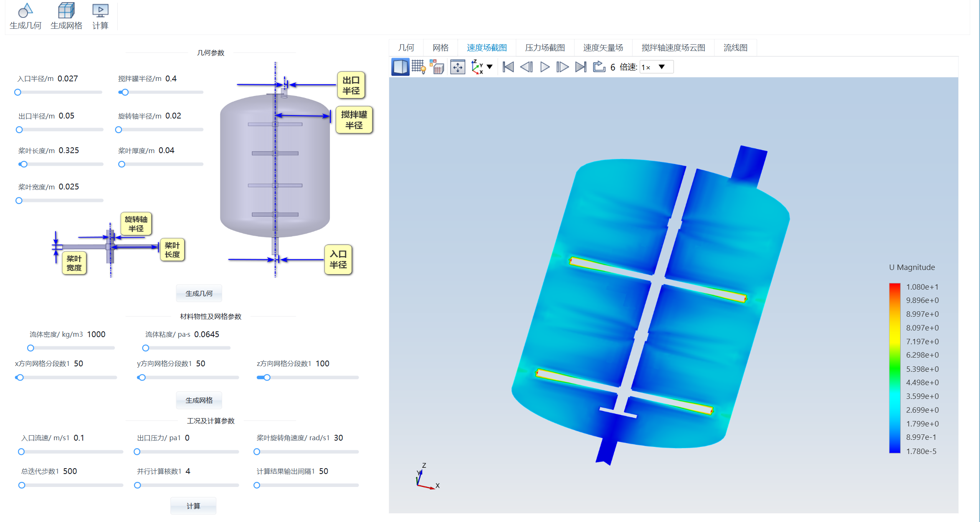Viewport: 980px width, 522px height.
Task: Click the 桨叶长度 yellow diagram label
Action: (172, 250)
